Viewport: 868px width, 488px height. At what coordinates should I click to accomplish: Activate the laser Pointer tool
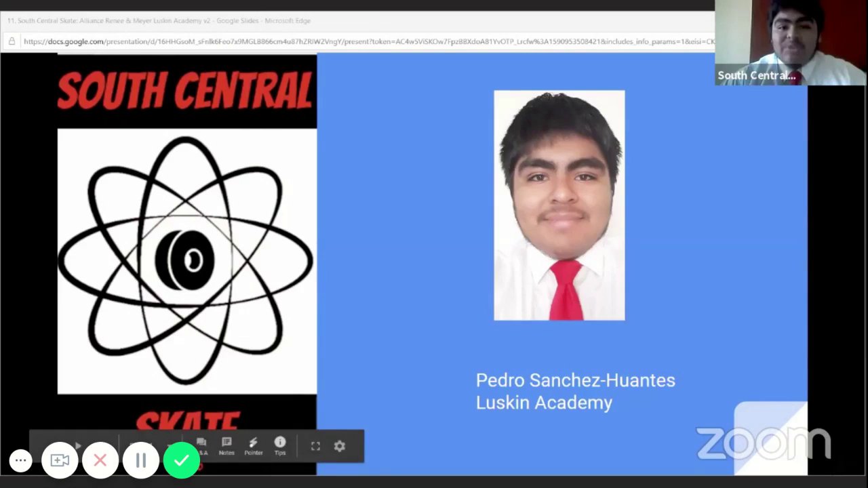click(254, 445)
